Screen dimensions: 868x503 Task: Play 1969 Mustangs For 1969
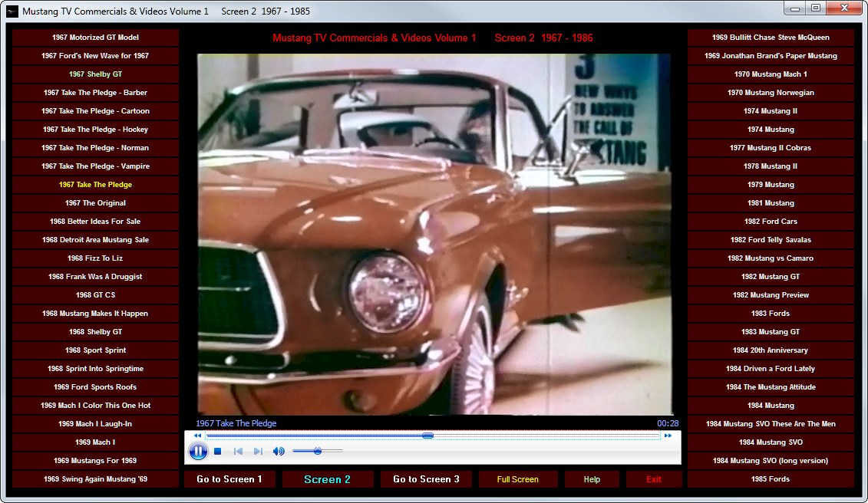pyautogui.click(x=95, y=460)
